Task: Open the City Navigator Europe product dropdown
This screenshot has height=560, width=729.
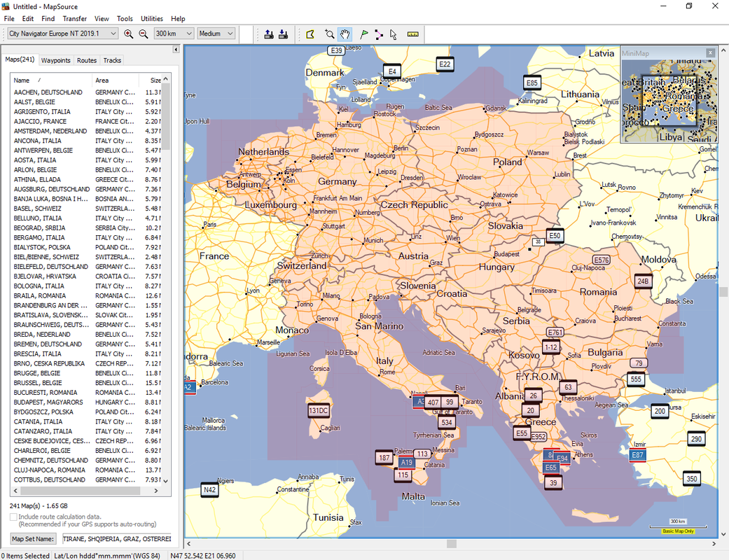Action: [x=62, y=34]
